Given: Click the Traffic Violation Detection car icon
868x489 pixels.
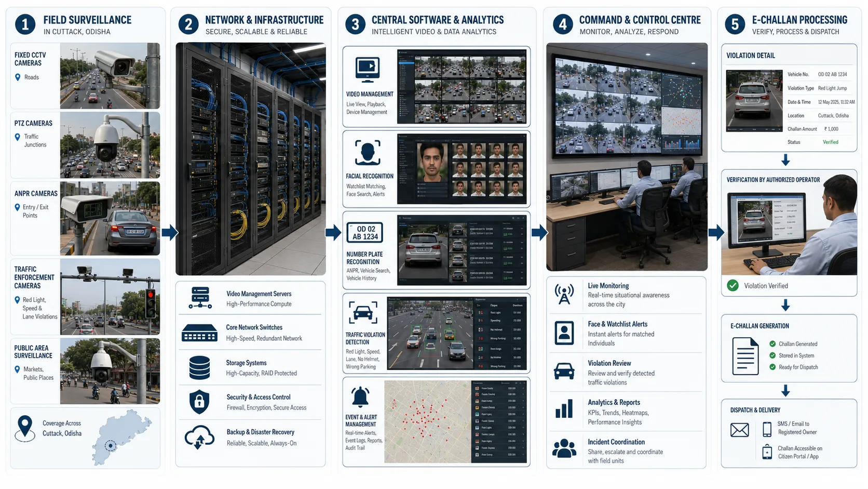Looking at the screenshot, I should (362, 313).
